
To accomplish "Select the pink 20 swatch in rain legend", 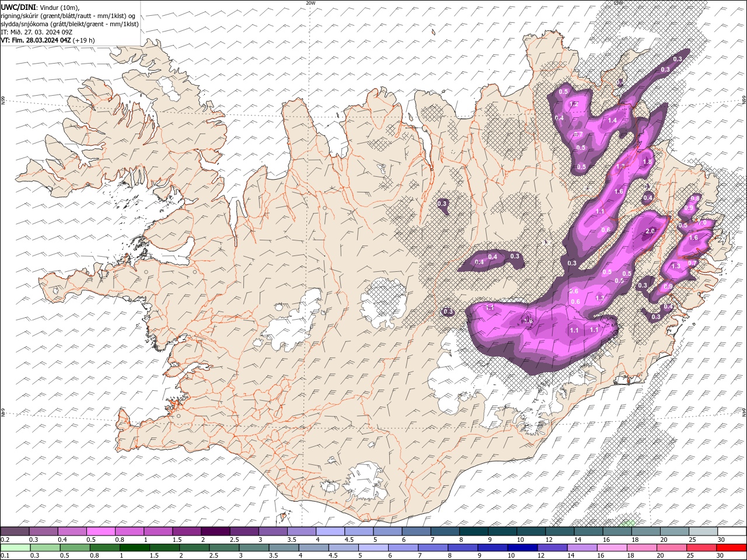I will 671,548.
